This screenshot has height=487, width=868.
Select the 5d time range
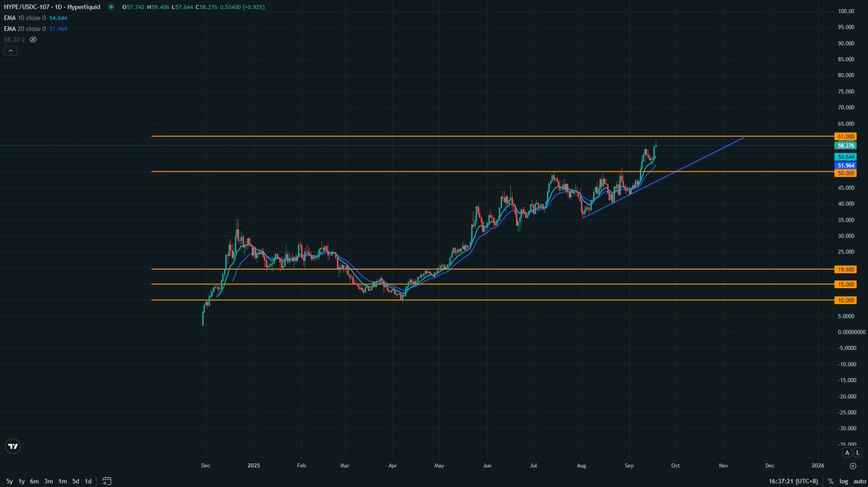pyautogui.click(x=75, y=480)
